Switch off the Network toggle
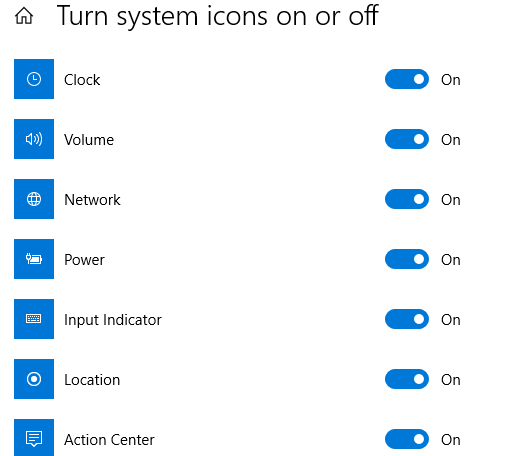Image resolution: width=505 pixels, height=456 pixels. click(x=407, y=199)
